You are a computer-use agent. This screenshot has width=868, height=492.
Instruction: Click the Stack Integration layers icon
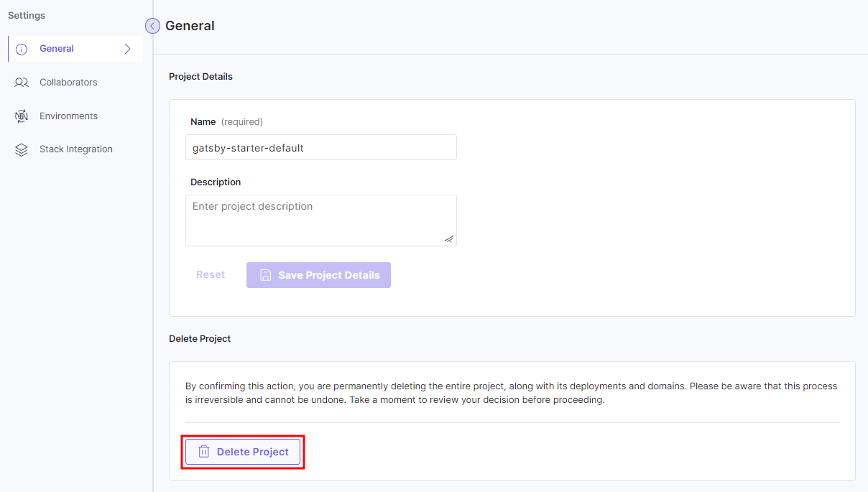[x=21, y=150]
